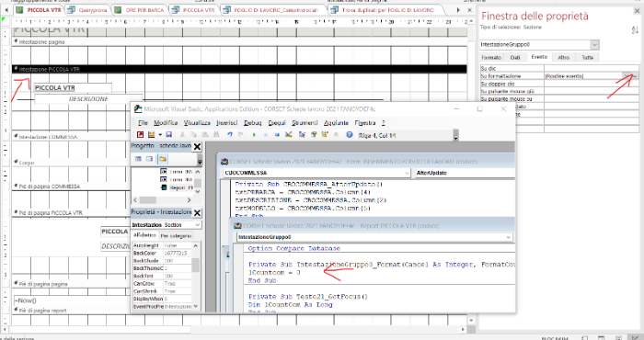Switch to Evento tab in property sheet
Image resolution: width=644 pixels, height=340 pixels.
point(539,57)
